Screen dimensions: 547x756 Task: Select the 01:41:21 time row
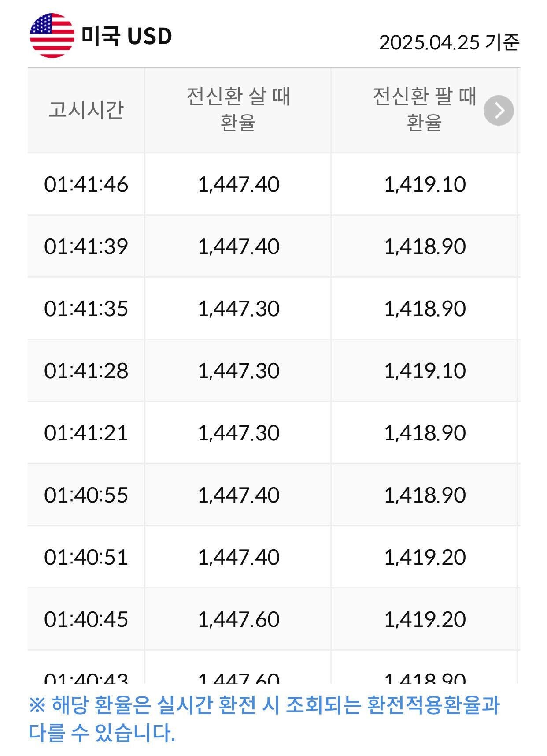coord(86,433)
